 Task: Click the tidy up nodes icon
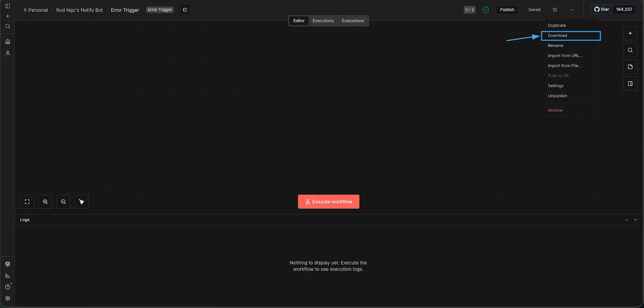click(x=82, y=202)
